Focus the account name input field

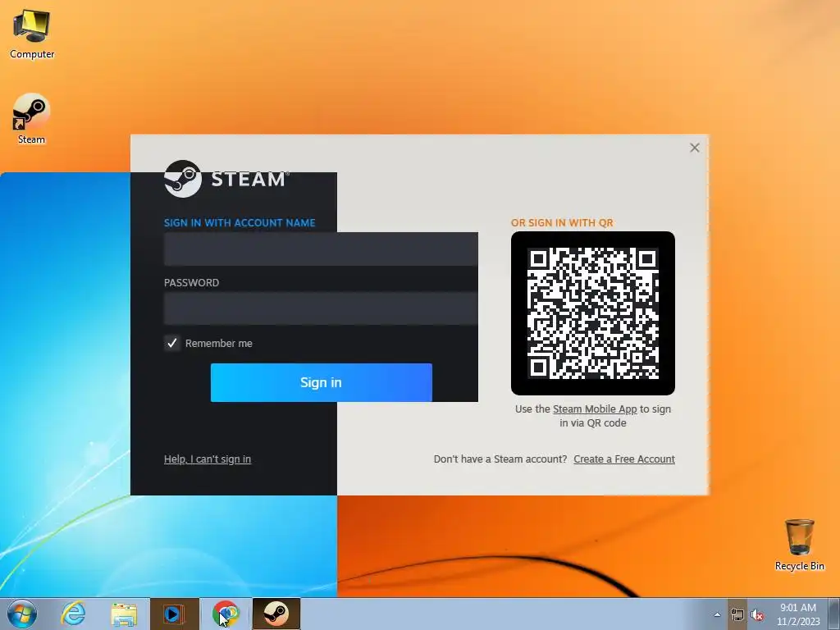click(321, 249)
